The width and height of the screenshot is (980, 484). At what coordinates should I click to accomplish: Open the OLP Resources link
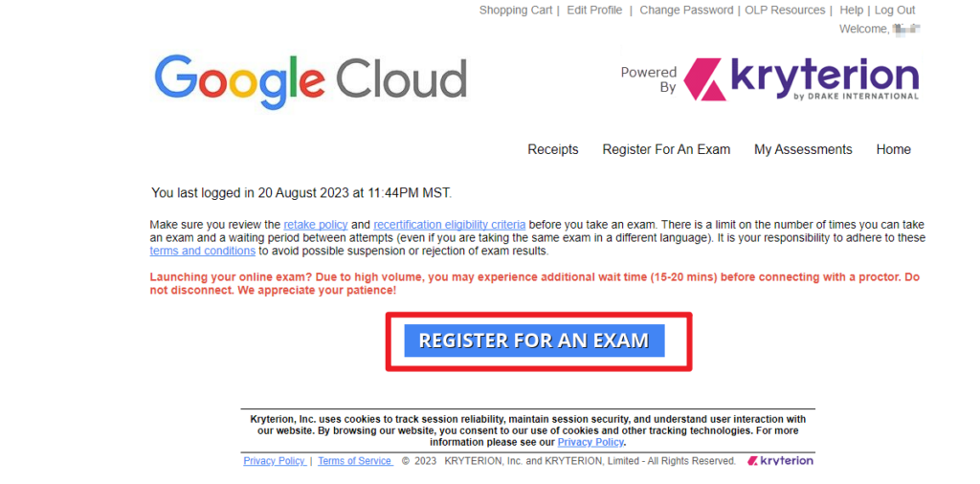[x=786, y=11]
